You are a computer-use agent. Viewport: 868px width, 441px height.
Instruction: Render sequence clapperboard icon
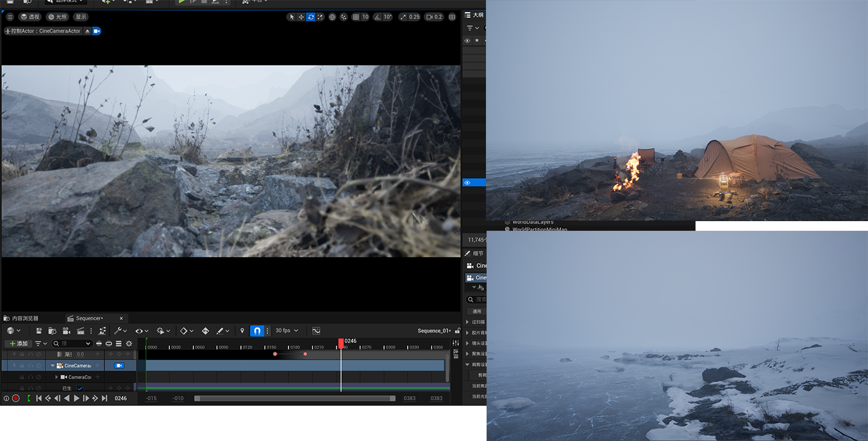point(81,331)
